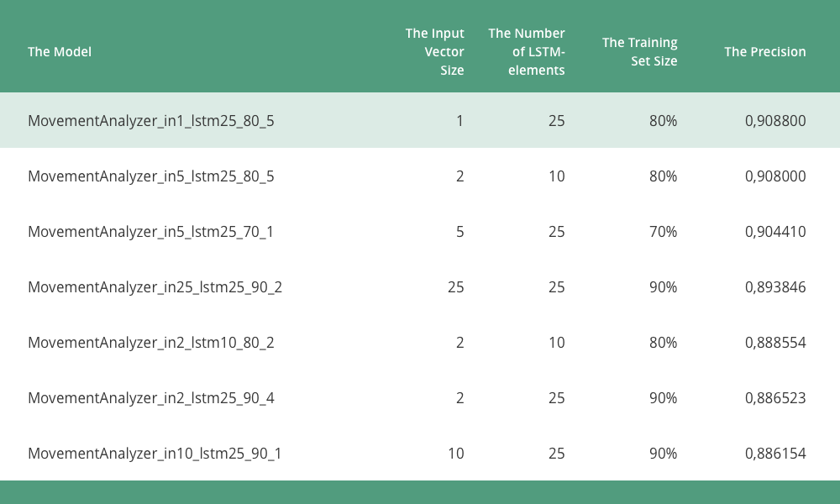This screenshot has width=840, height=504.
Task: Click the 70% training set size cell
Action: click(x=663, y=232)
